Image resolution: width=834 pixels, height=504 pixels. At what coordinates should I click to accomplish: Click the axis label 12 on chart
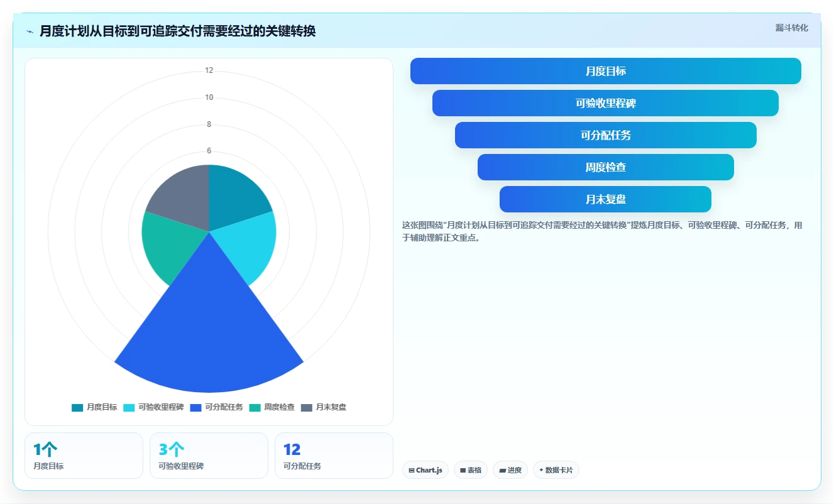[209, 70]
